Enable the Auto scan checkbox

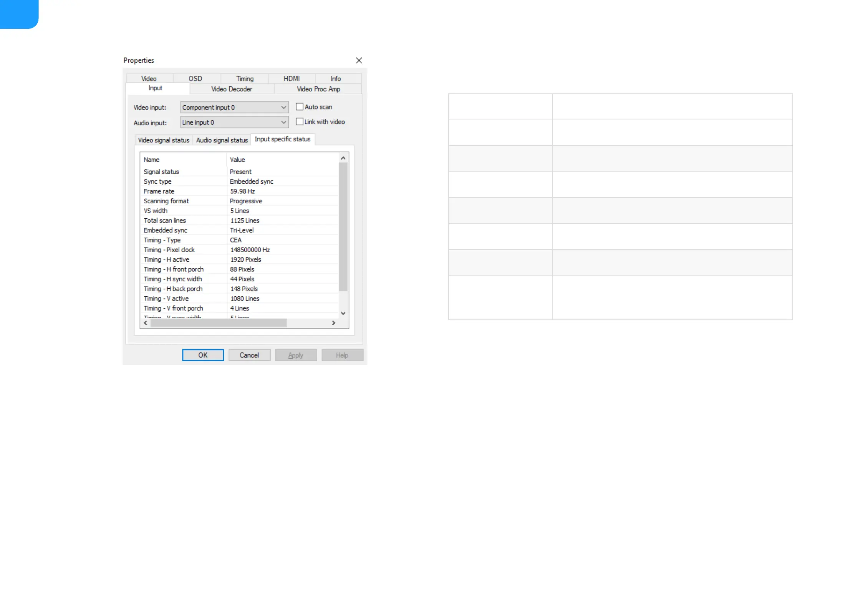click(x=300, y=107)
